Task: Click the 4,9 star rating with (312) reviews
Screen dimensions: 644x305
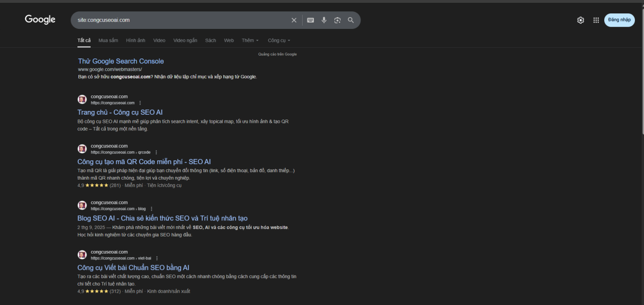Action: coord(99,291)
